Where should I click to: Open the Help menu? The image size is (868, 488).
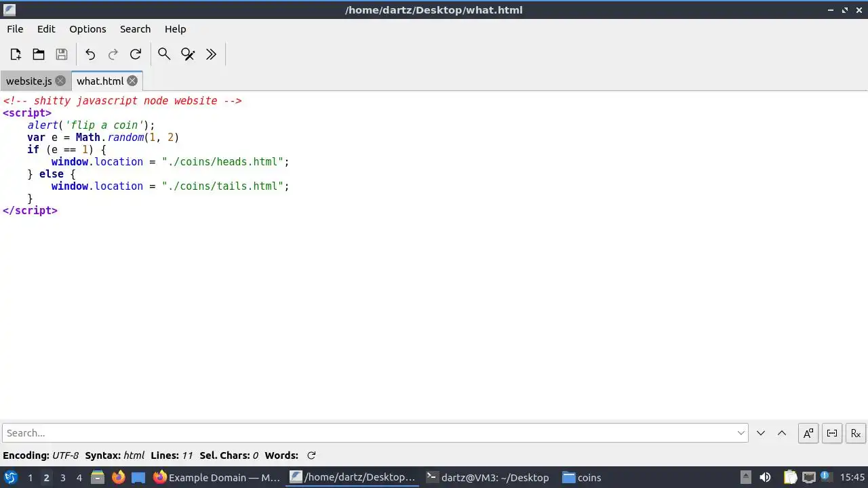pyautogui.click(x=175, y=29)
